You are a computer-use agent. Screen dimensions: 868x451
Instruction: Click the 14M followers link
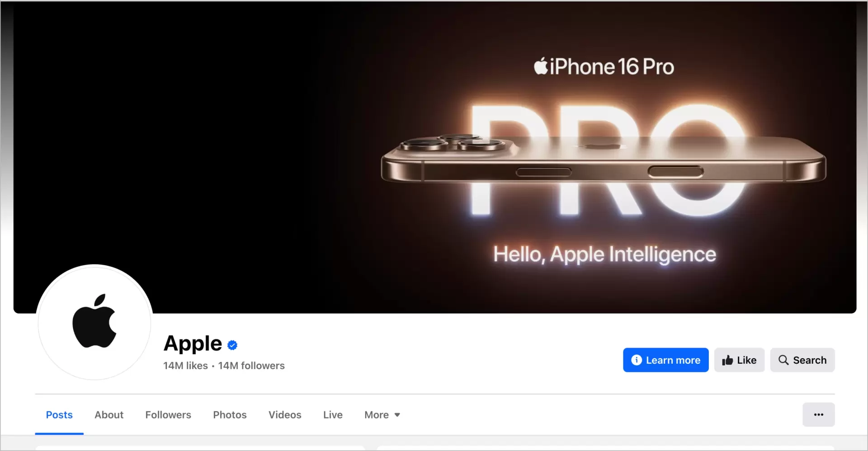click(251, 366)
